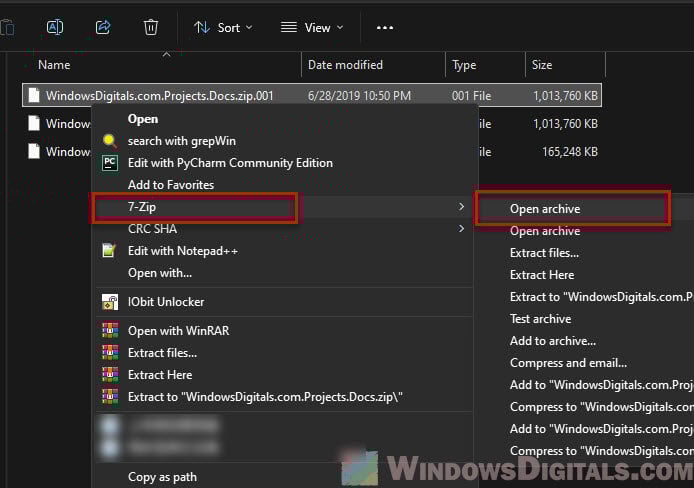Click the Notepad++ icon entry
Screen dimensions: 694x488
tap(109, 250)
